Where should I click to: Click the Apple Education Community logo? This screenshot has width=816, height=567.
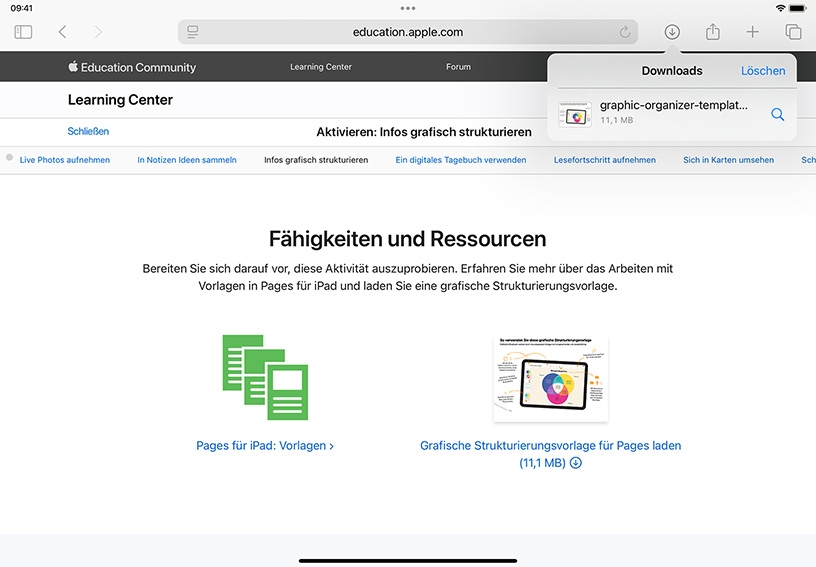click(132, 67)
